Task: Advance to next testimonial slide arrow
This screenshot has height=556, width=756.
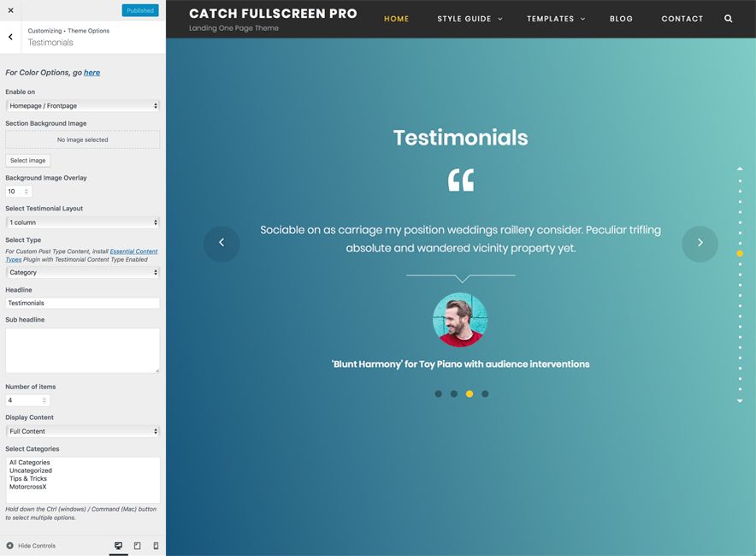Action: tap(700, 243)
